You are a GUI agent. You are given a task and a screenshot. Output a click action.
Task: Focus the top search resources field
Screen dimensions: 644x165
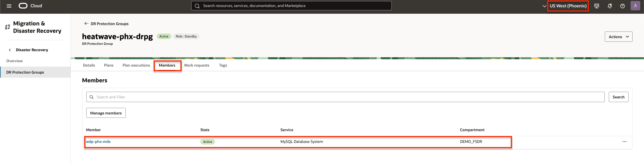[291, 6]
